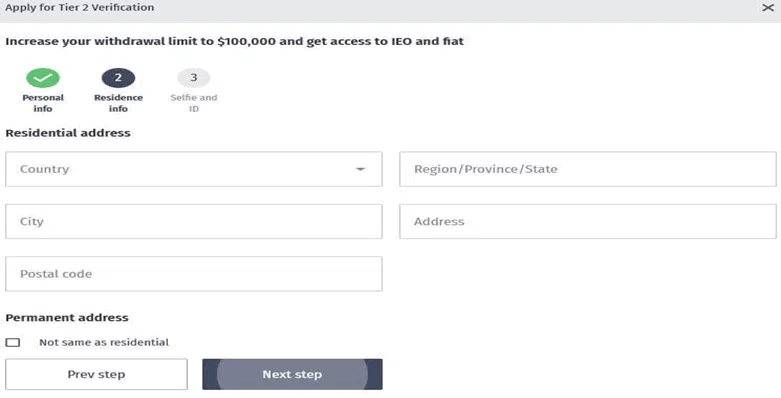This screenshot has height=398, width=781.
Task: Click the Postal code input box
Action: (194, 274)
